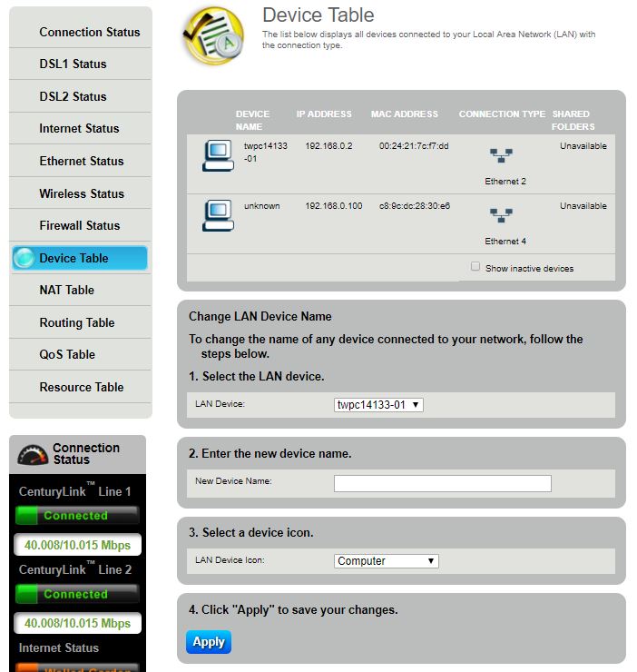Click CenturyLink Line 2 Connected status bar
The width and height of the screenshot is (637, 672).
pyautogui.click(x=77, y=594)
